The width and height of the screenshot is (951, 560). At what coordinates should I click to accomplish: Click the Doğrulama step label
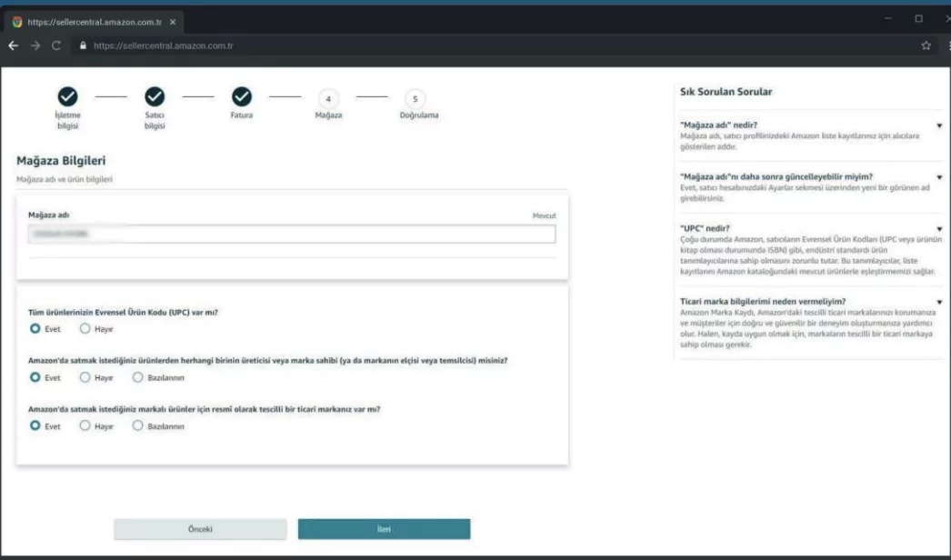coord(419,115)
